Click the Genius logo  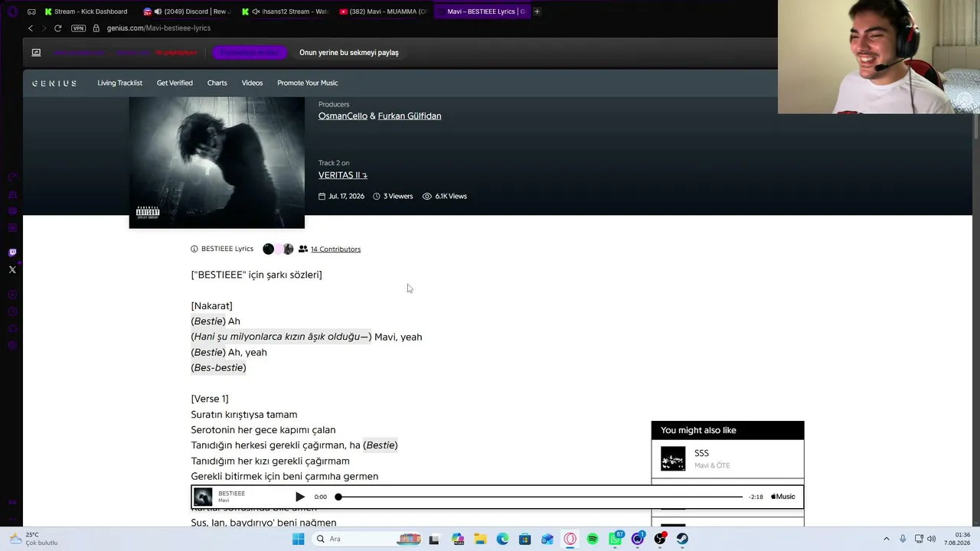tap(54, 83)
